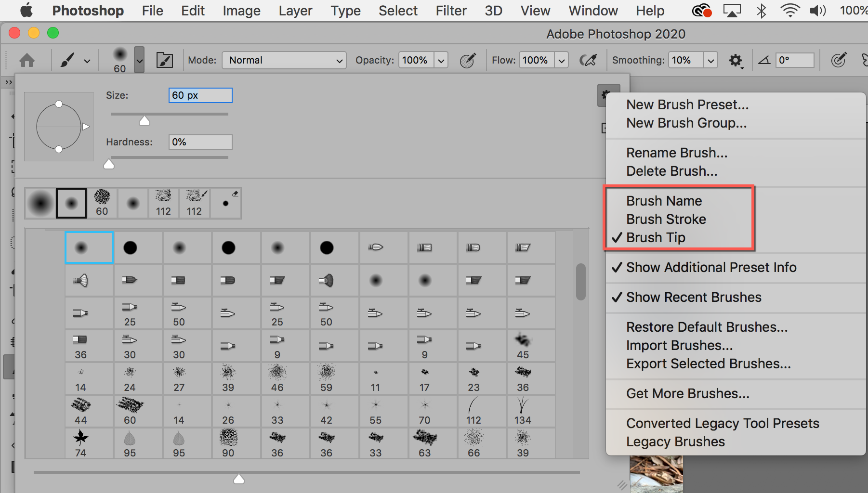Uncheck the Brush Tip display option
The width and height of the screenshot is (868, 493).
point(656,237)
